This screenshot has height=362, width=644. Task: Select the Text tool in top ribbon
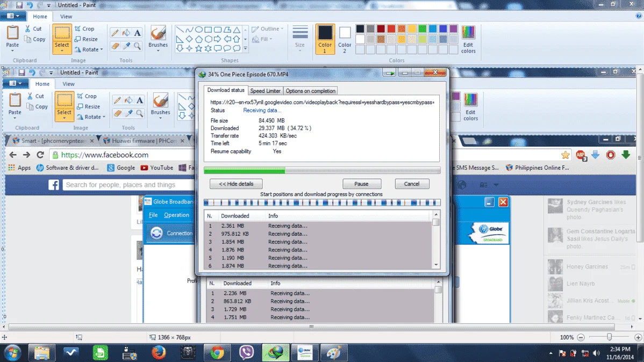(x=137, y=33)
